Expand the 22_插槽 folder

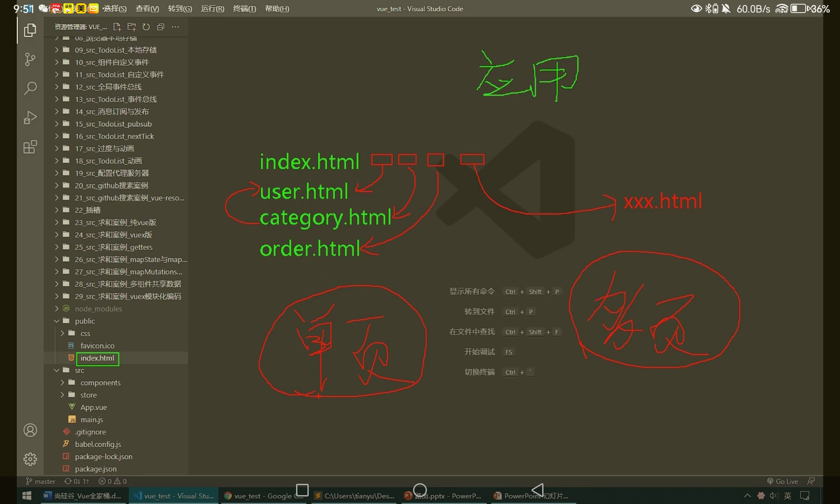(87, 210)
